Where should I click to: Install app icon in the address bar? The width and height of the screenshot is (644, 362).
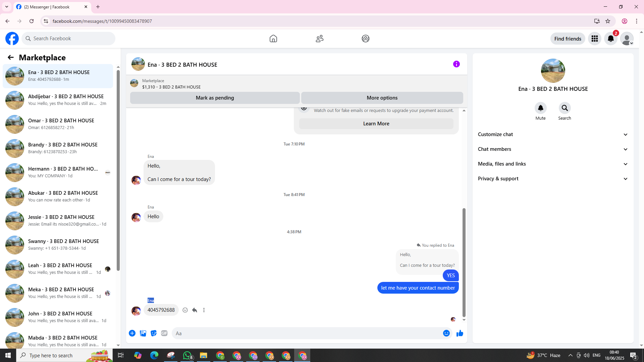(597, 21)
